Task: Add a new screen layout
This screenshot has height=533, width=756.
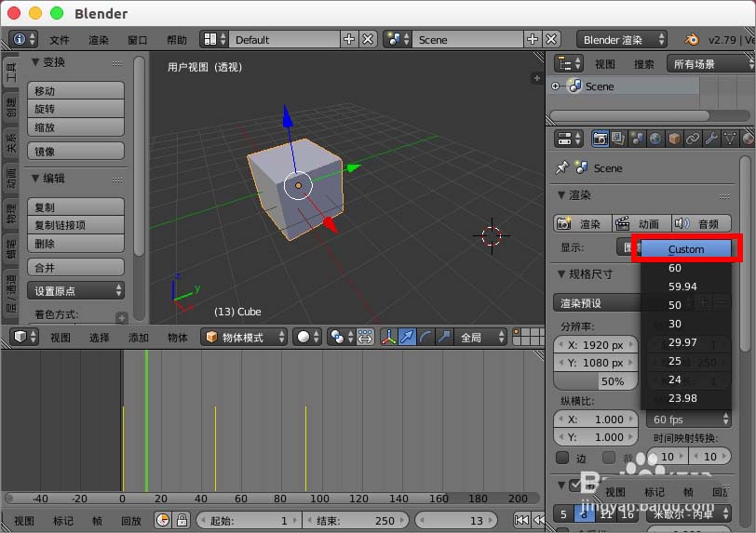Action: 349,39
